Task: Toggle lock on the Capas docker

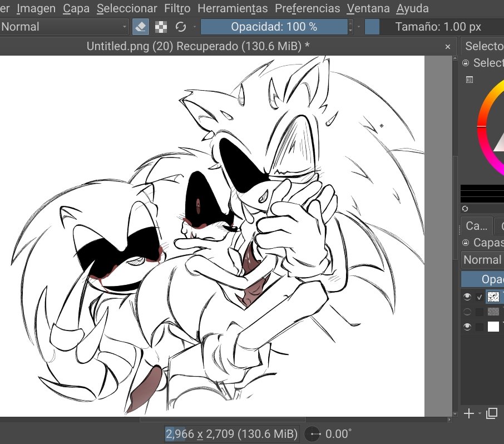Action: tap(466, 243)
